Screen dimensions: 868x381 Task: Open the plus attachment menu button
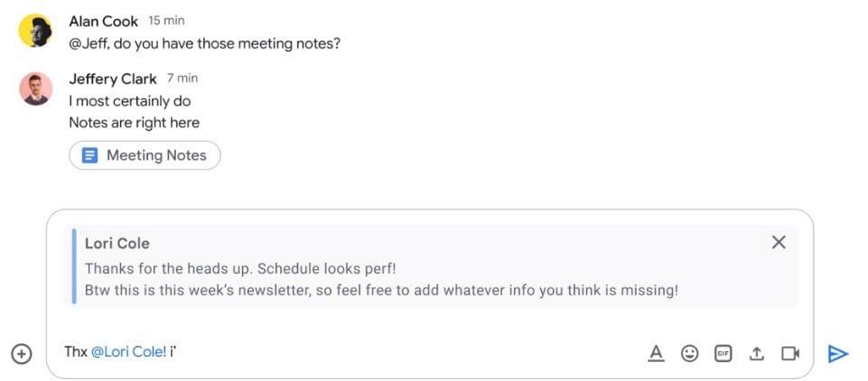(x=22, y=354)
